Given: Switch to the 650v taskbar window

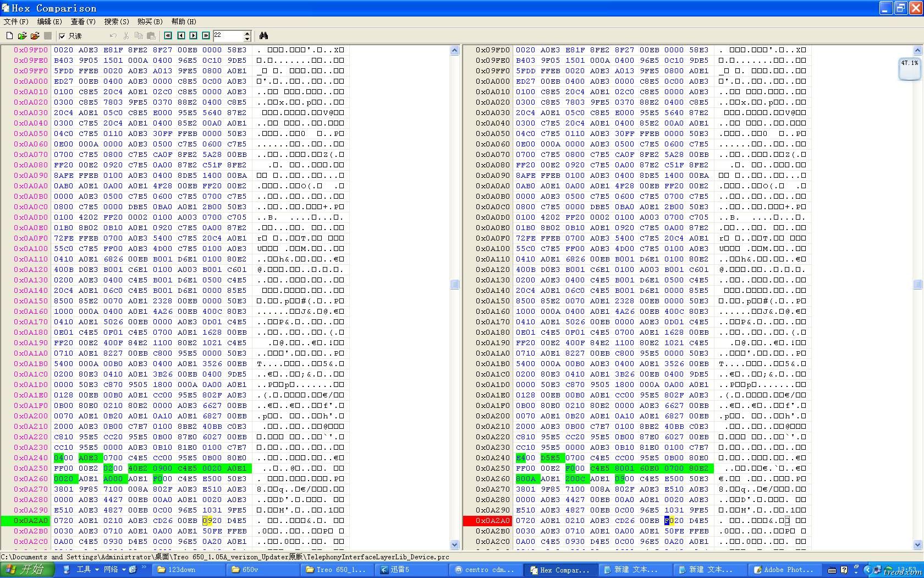Looking at the screenshot, I should [x=262, y=570].
